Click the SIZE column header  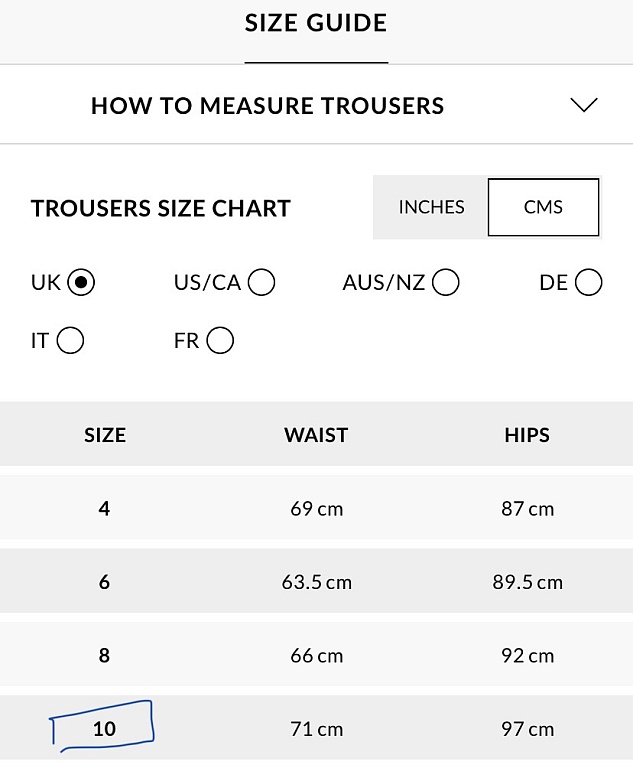point(105,435)
